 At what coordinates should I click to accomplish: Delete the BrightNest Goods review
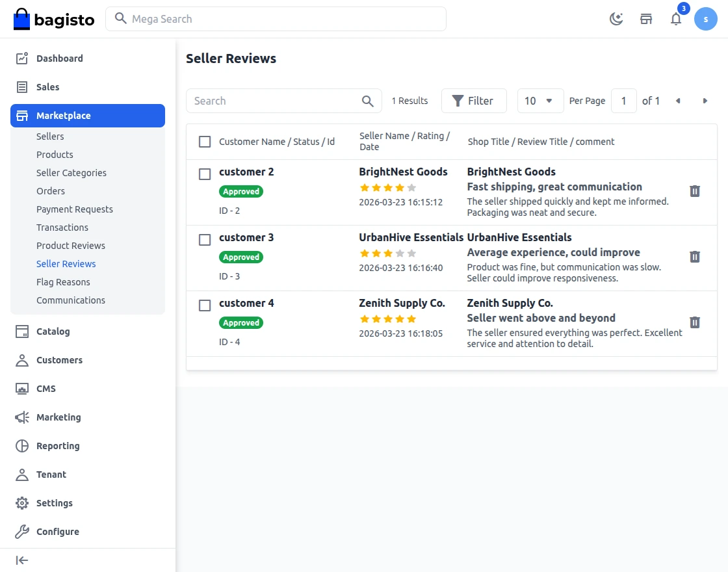tap(695, 191)
